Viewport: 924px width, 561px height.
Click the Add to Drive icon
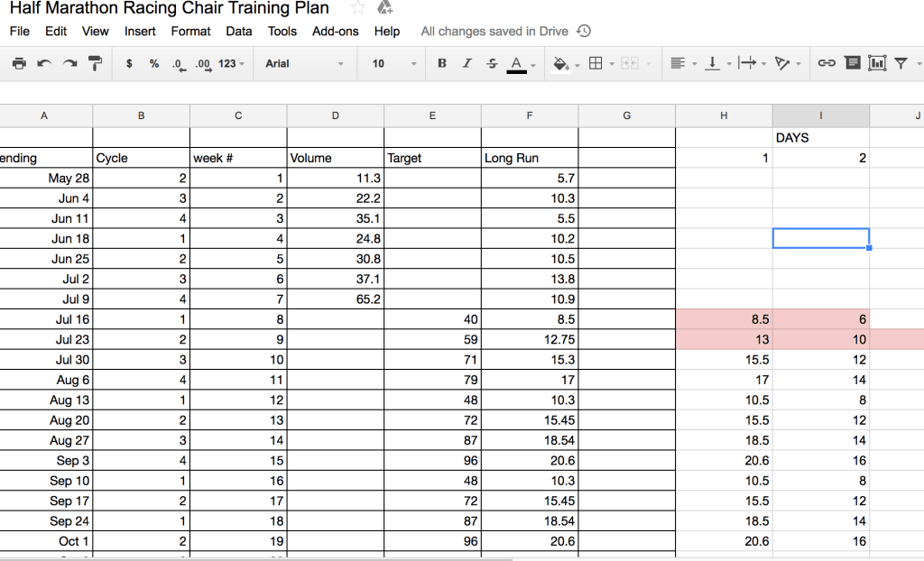pos(384,8)
